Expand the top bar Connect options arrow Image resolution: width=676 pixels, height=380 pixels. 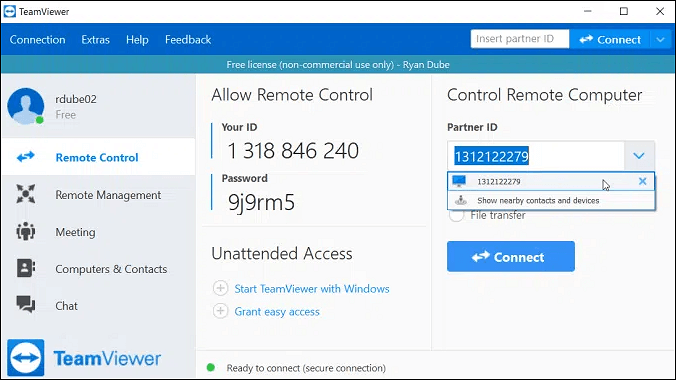click(660, 40)
